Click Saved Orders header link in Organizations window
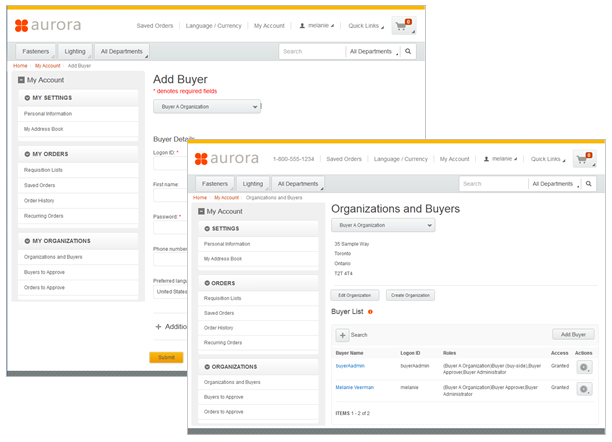The width and height of the screenshot is (612, 442). [x=344, y=159]
